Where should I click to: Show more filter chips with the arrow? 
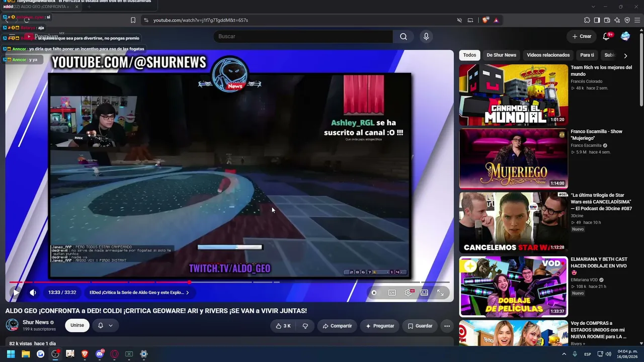(625, 56)
